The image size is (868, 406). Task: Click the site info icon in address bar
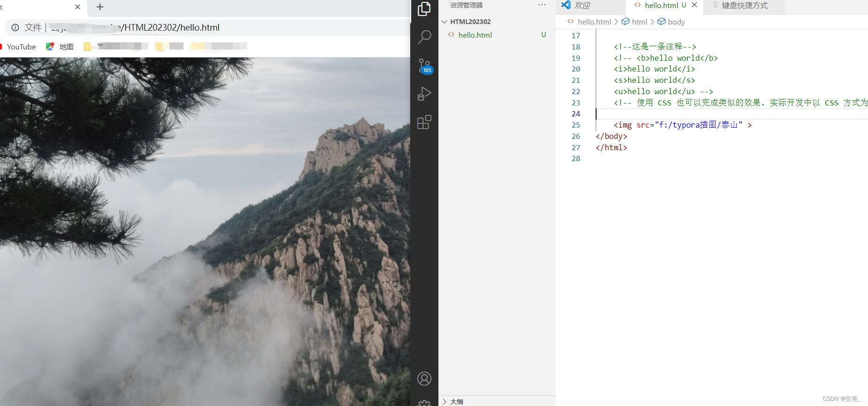[x=15, y=27]
